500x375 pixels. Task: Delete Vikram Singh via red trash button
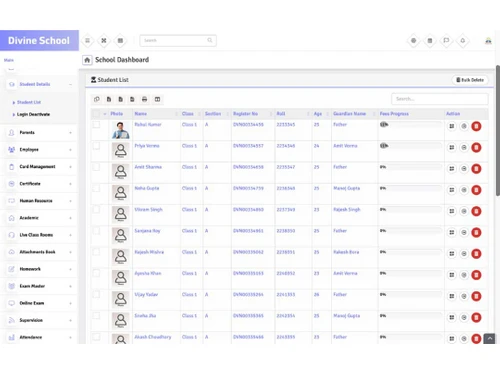[x=476, y=211]
